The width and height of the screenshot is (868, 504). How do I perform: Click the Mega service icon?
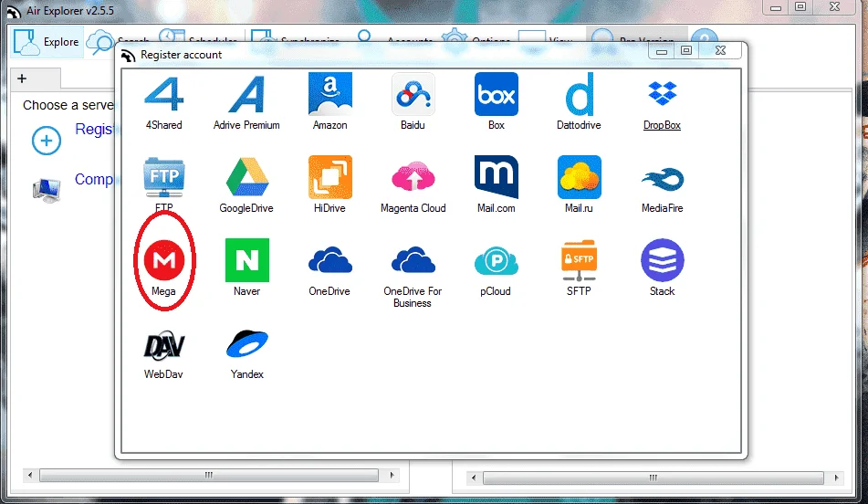(164, 260)
